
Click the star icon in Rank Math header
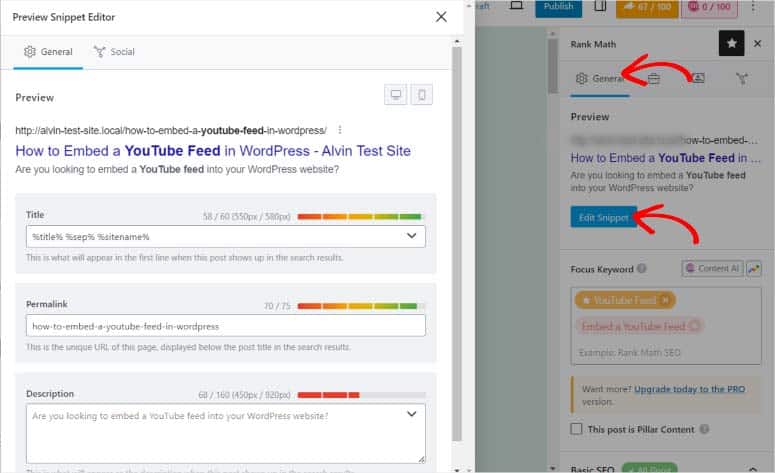click(x=732, y=43)
